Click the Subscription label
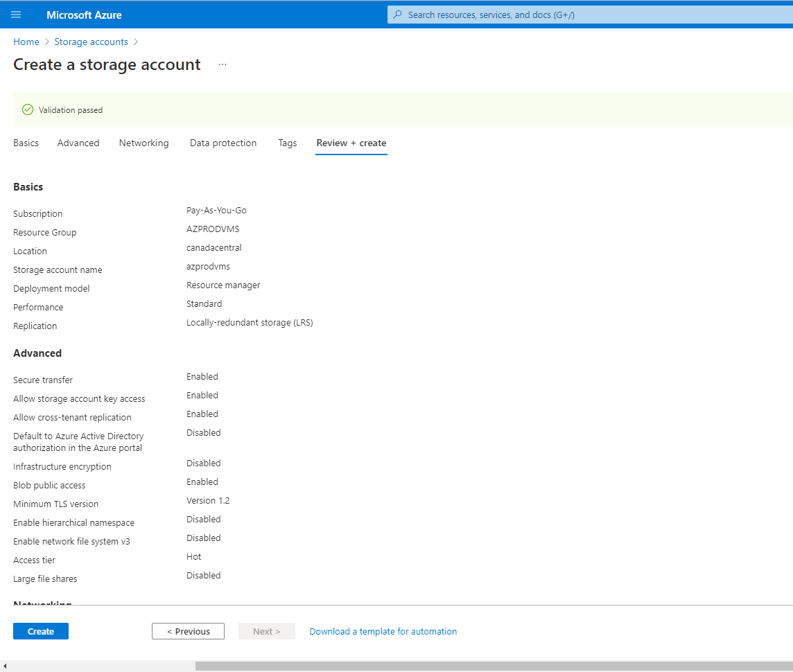Image resolution: width=793 pixels, height=672 pixels. [38, 214]
